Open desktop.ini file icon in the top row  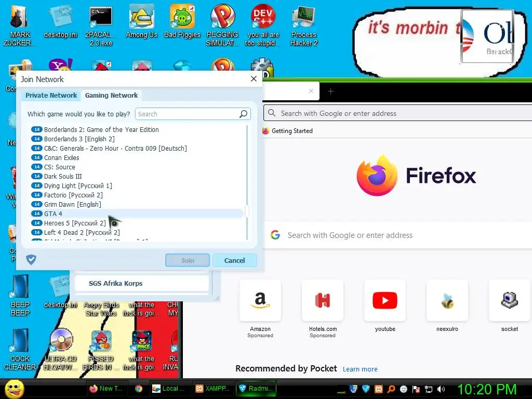[x=60, y=21]
